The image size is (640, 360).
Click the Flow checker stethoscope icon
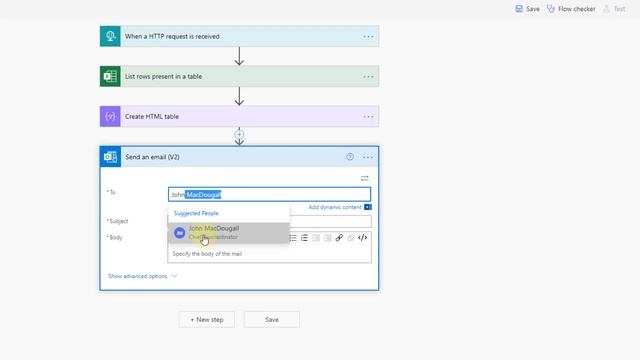[551, 9]
